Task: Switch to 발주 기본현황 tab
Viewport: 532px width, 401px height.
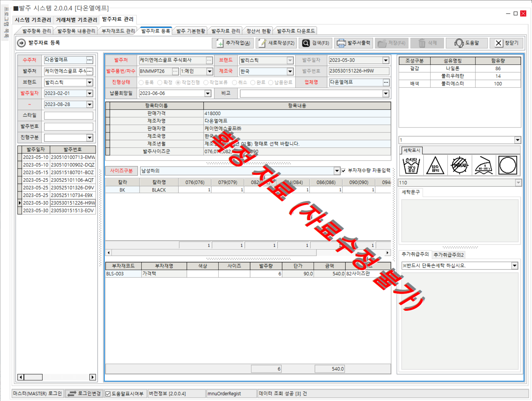Action: pos(191,31)
